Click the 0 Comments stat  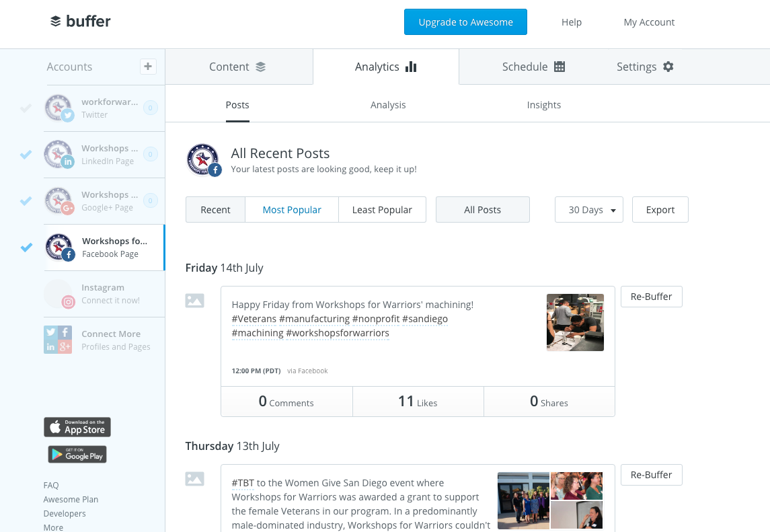pyautogui.click(x=286, y=402)
